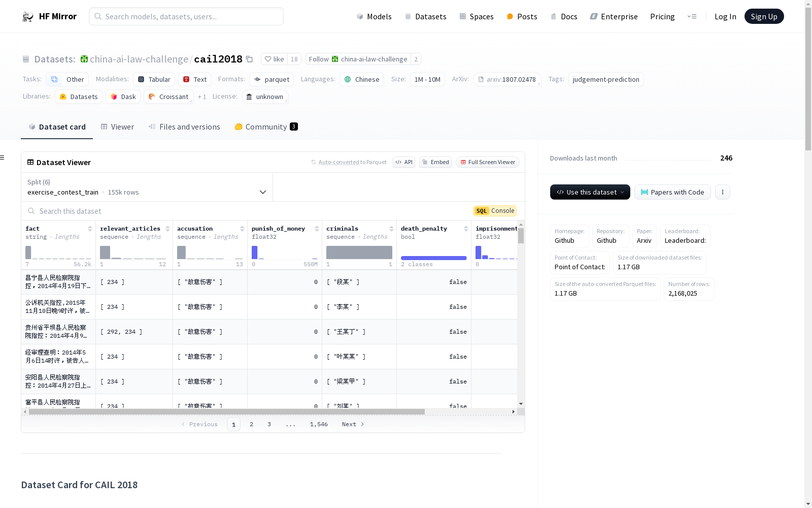
Task: Follow china-ai-law-challenge organization
Action: [358, 59]
